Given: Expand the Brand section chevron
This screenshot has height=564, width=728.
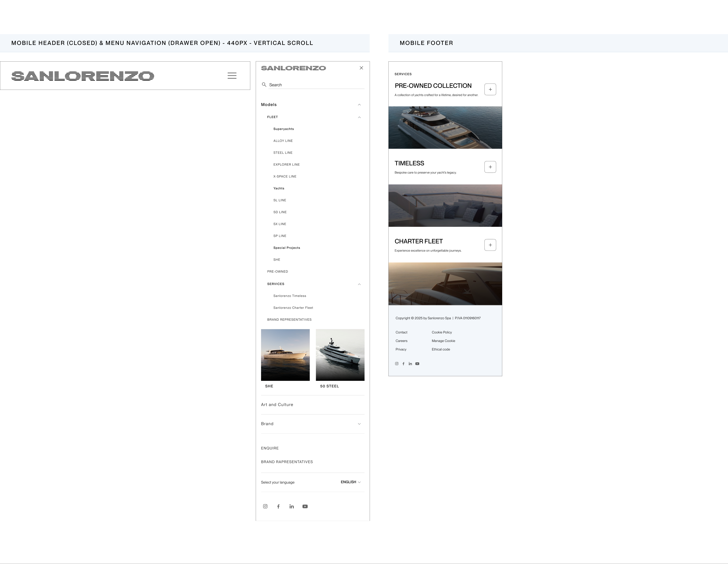Looking at the screenshot, I should [x=359, y=424].
